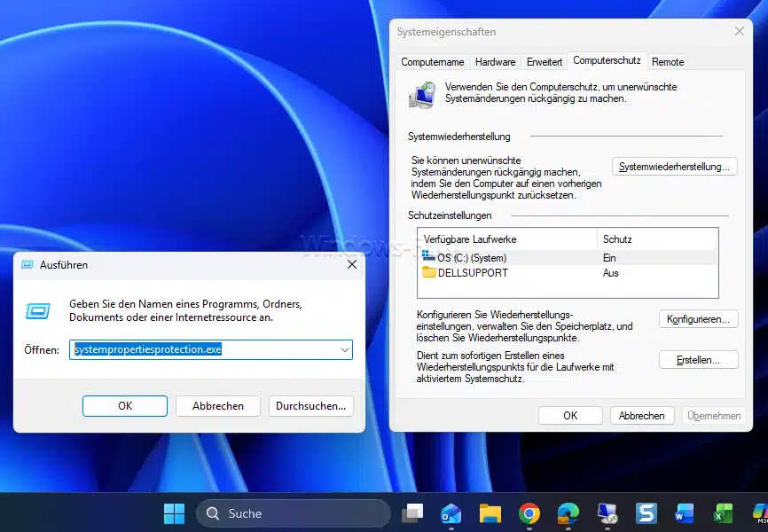Click the Systemwiederherstellung... button
This screenshot has width=768, height=532.
(675, 167)
